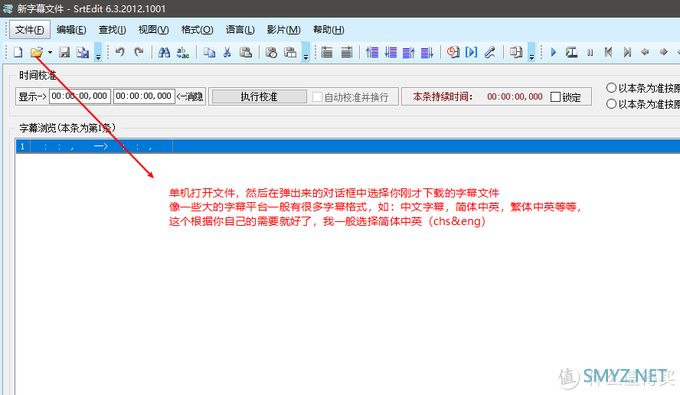Click the second line-insert icon beside it
The height and width of the screenshot is (395, 680).
[x=347, y=52]
